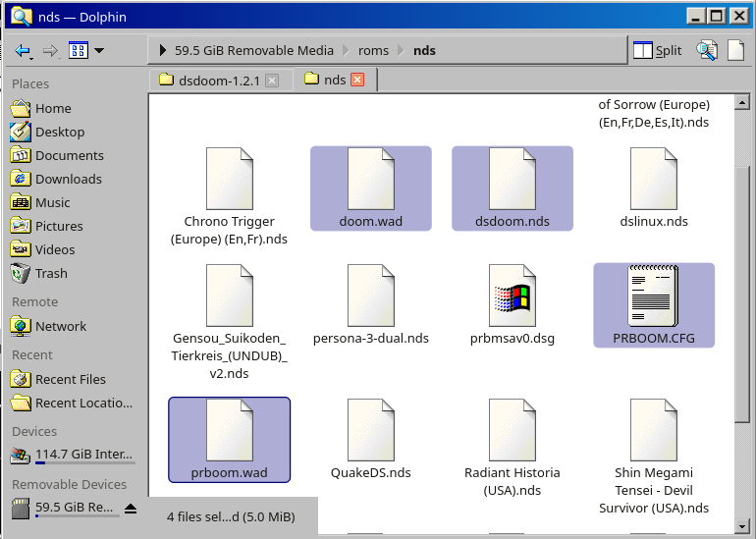Open the view mode dropdown arrow
This screenshot has width=756, height=539.
[99, 50]
